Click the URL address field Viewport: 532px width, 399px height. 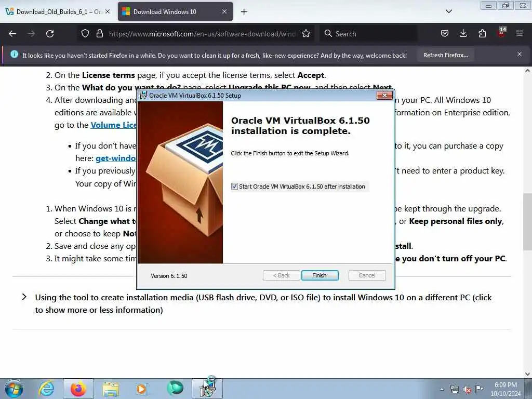[x=202, y=34]
